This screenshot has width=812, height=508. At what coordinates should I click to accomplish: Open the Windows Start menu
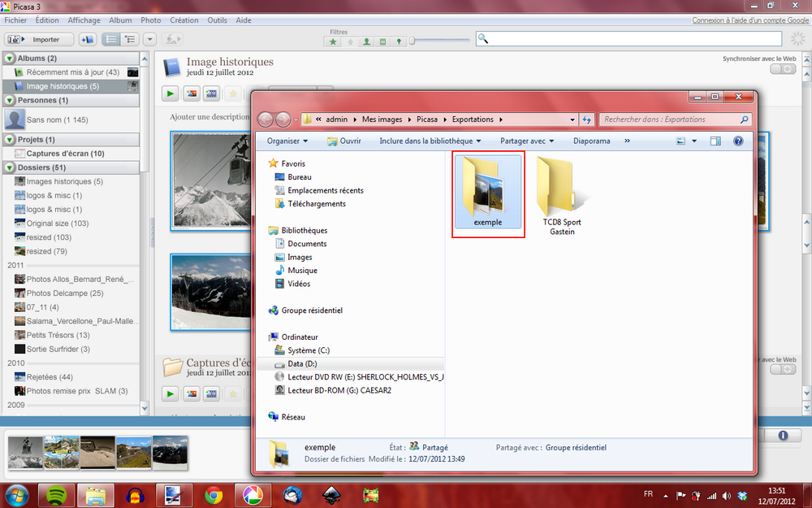pos(16,496)
